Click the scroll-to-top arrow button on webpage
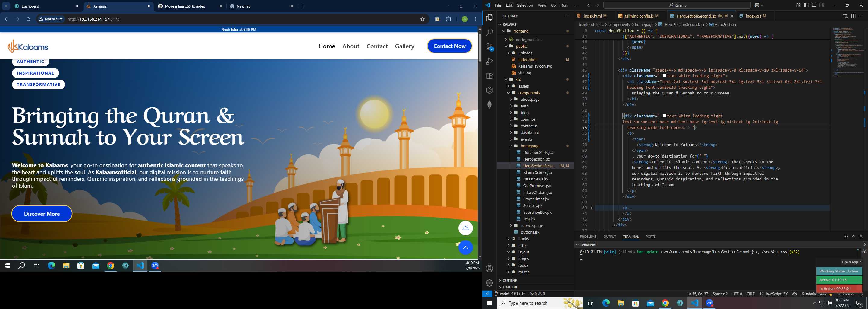This screenshot has height=309, width=868. coord(465,248)
